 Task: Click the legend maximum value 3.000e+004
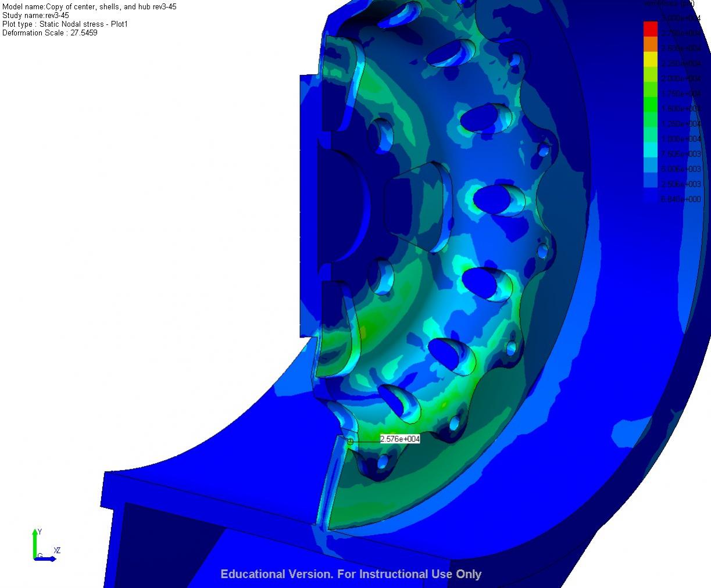click(x=681, y=19)
